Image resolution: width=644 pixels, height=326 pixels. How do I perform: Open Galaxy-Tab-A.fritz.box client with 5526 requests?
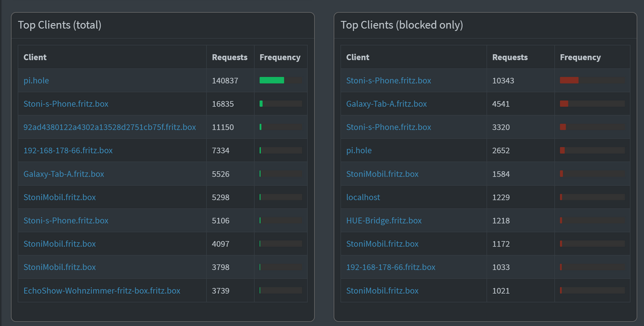pyautogui.click(x=64, y=174)
